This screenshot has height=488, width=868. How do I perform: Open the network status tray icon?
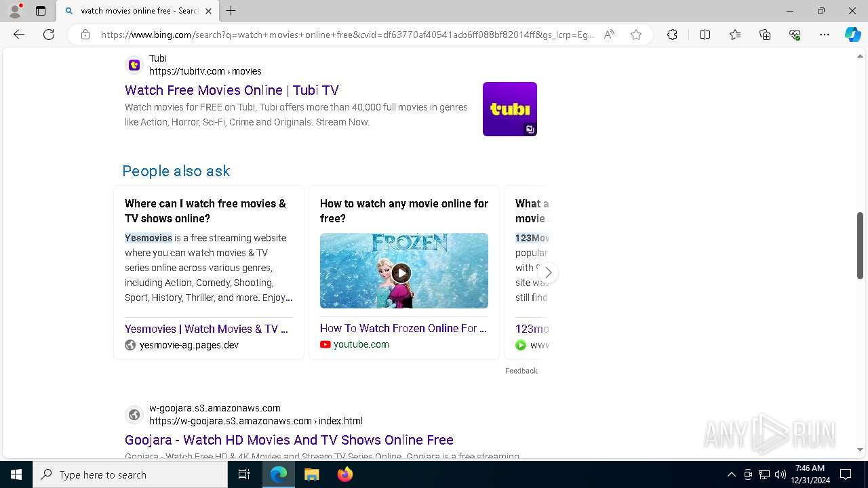tap(764, 474)
